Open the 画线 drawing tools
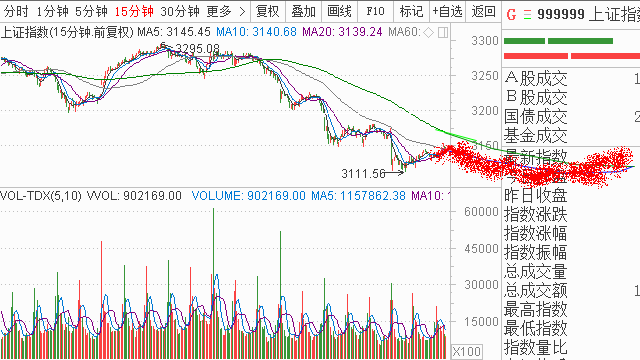The image size is (640, 360). [339, 11]
